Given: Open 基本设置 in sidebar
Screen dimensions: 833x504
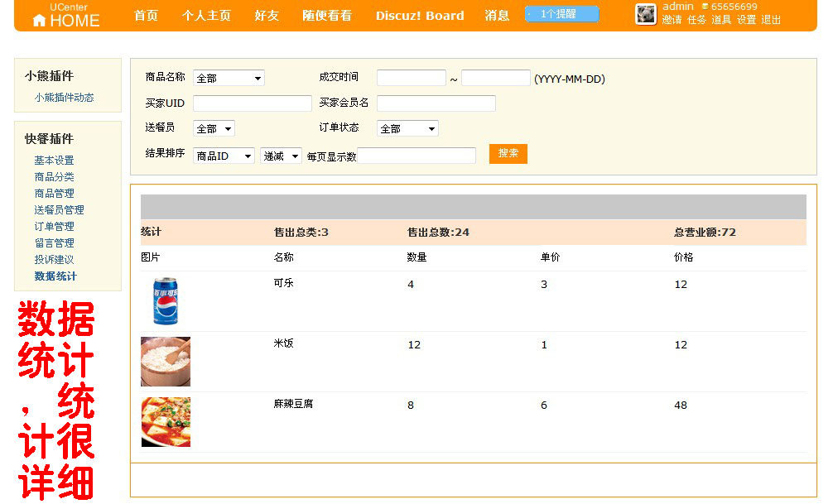Looking at the screenshot, I should coord(54,160).
